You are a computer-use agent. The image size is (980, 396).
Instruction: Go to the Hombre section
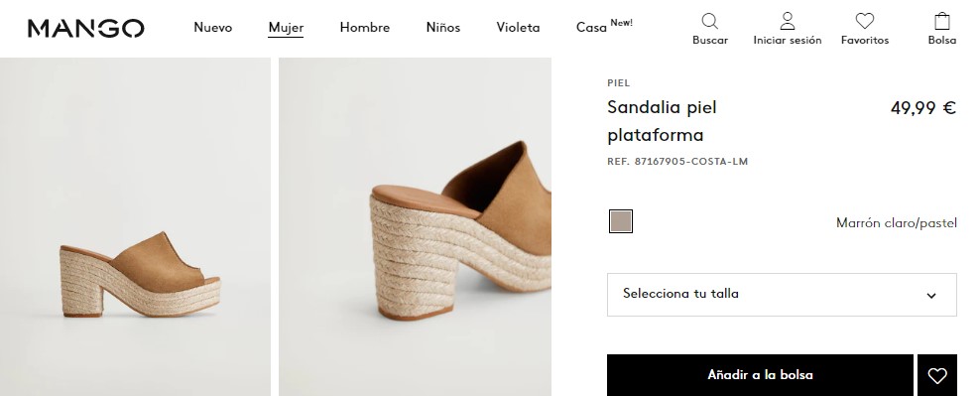tap(365, 28)
